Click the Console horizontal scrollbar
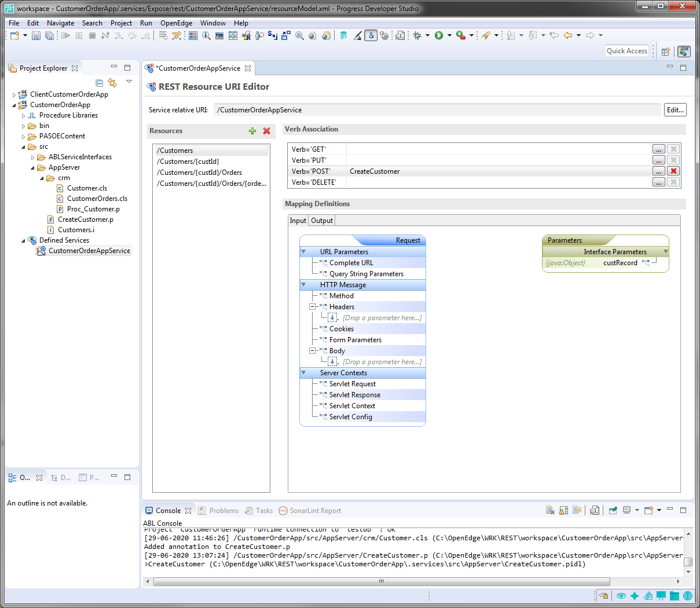The width and height of the screenshot is (700, 608). (x=381, y=581)
